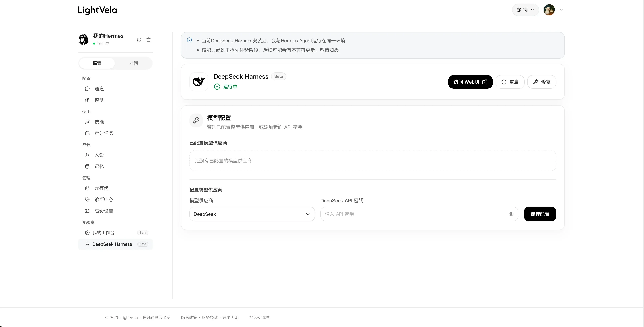Open 我的工作台 workbench
The height and width of the screenshot is (327, 644).
click(x=115, y=233)
